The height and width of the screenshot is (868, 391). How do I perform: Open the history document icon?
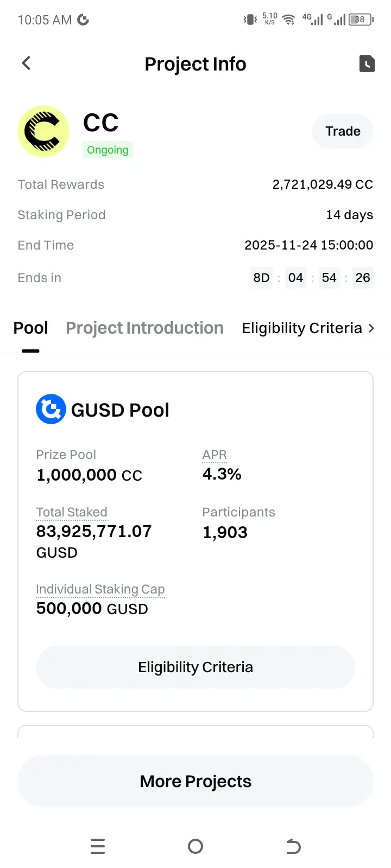(x=367, y=63)
